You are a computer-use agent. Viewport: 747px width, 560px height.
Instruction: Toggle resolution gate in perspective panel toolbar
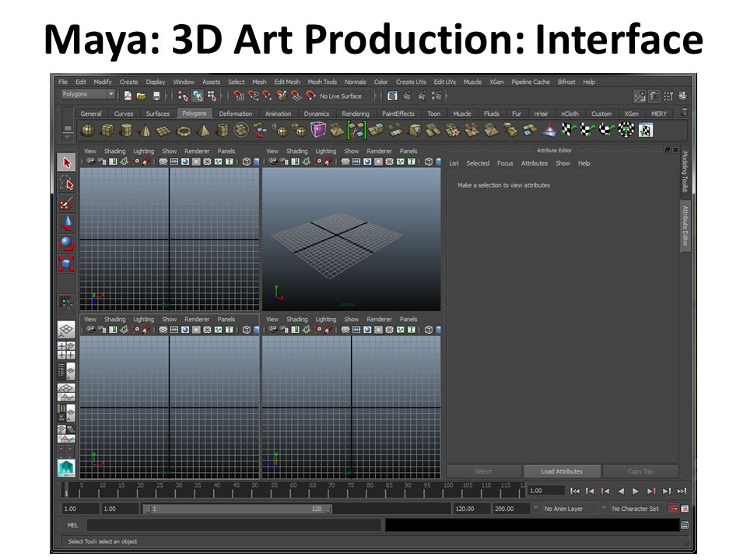(367, 162)
